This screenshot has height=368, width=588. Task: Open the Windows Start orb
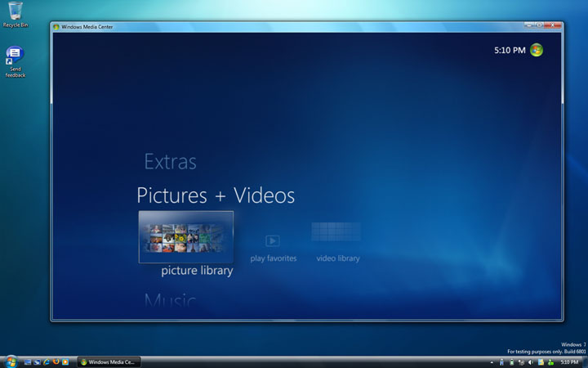coord(11,362)
